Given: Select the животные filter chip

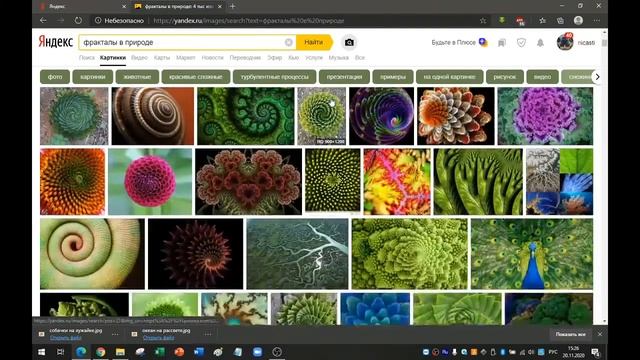Looking at the screenshot, I should tap(137, 77).
